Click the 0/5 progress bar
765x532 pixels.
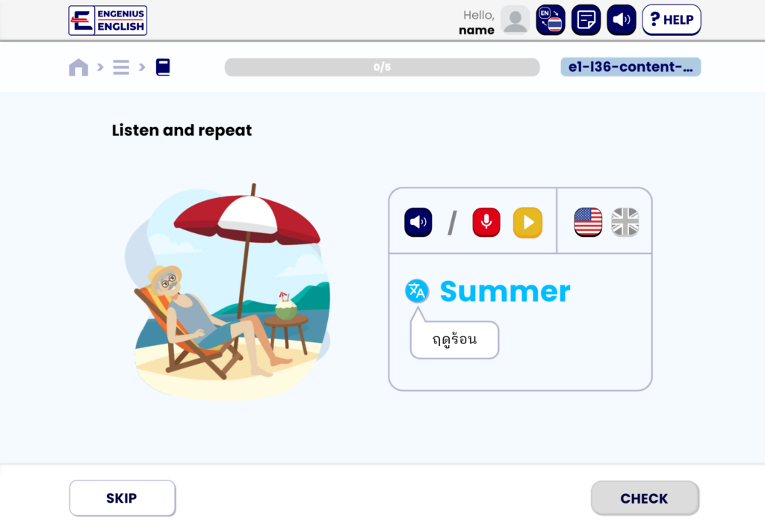coord(382,67)
